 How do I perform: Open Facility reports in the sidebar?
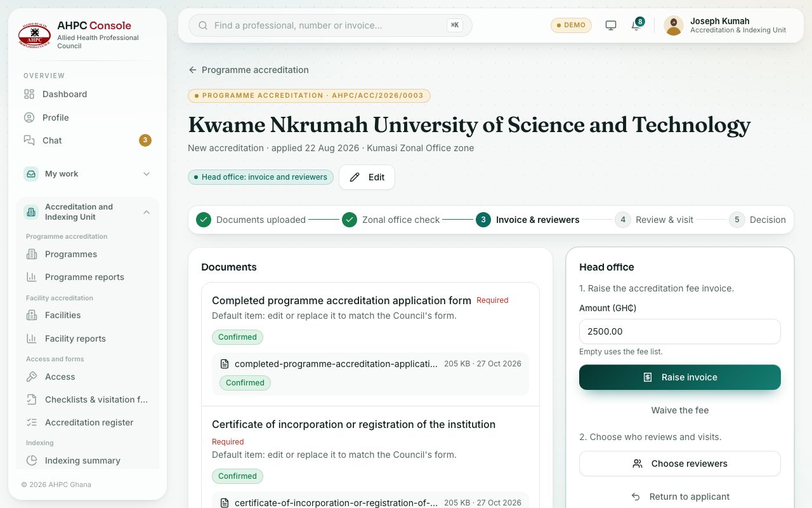pos(88,338)
